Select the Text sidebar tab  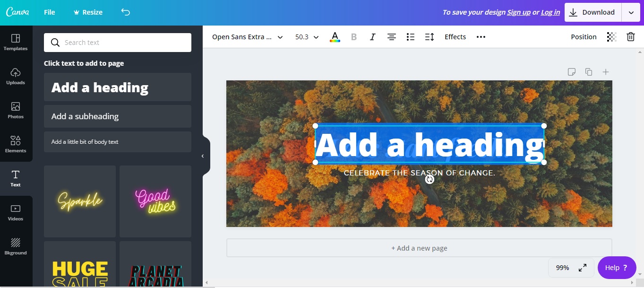click(x=16, y=178)
